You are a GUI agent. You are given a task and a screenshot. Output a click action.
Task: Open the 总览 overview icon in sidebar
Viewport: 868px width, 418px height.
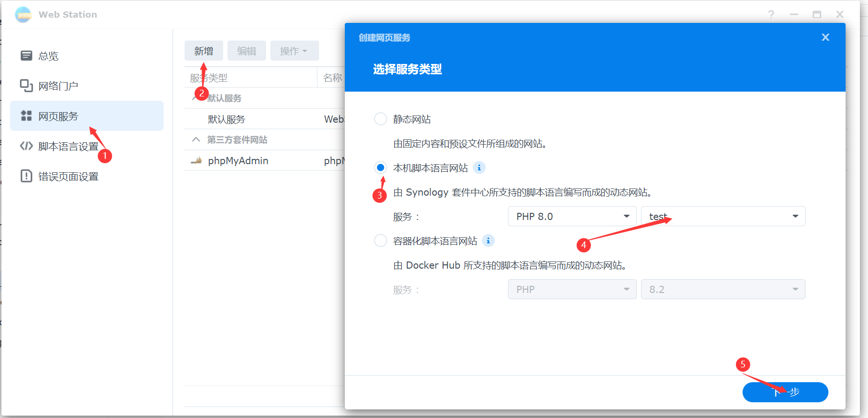pyautogui.click(x=26, y=56)
